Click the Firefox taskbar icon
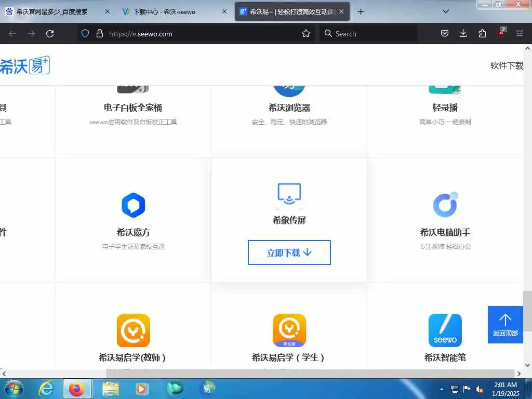The width and height of the screenshot is (532, 399). [x=77, y=389]
